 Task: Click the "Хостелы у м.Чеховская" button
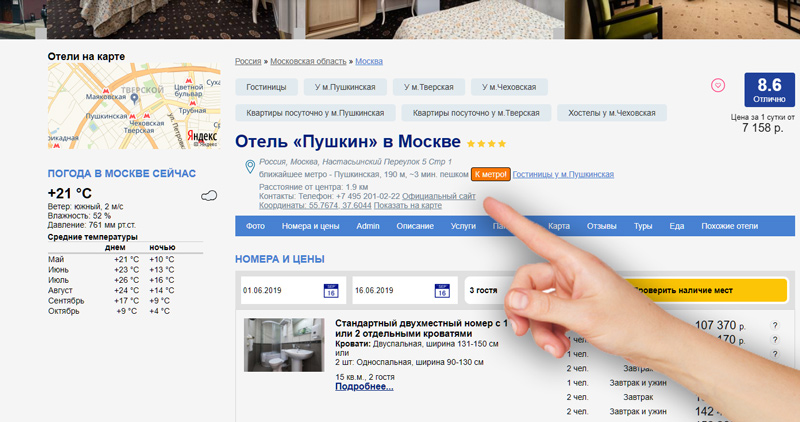(x=612, y=113)
